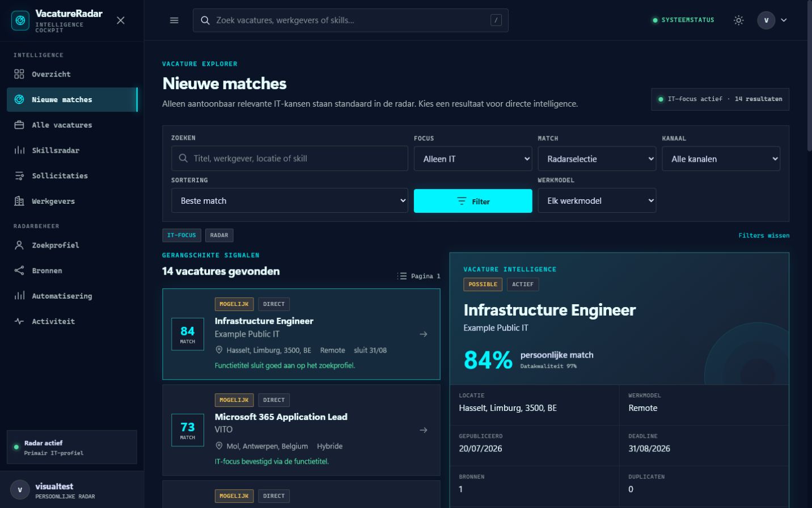Click the Titel, werkgever, locatie search field
This screenshot has width=812, height=508.
pos(290,158)
